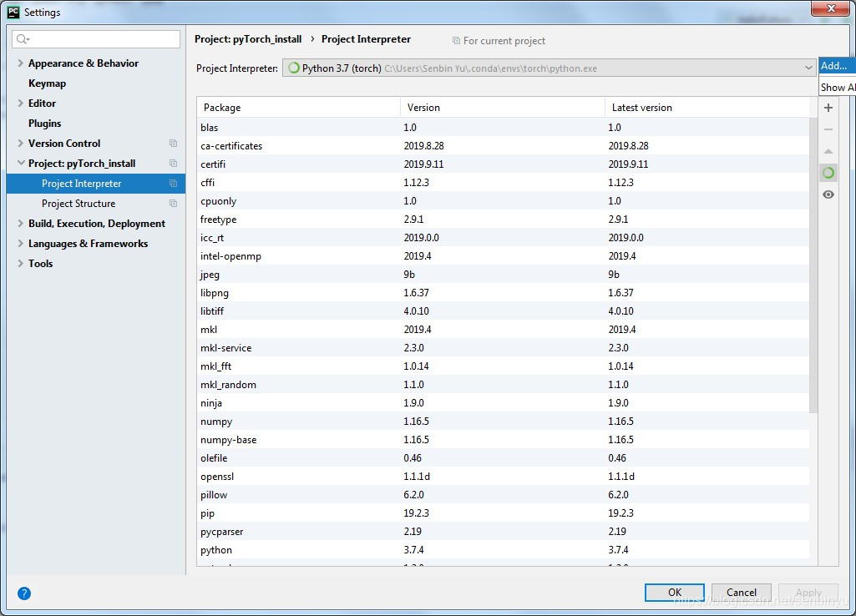856x616 pixels.
Task: Click the OK button
Action: (675, 593)
